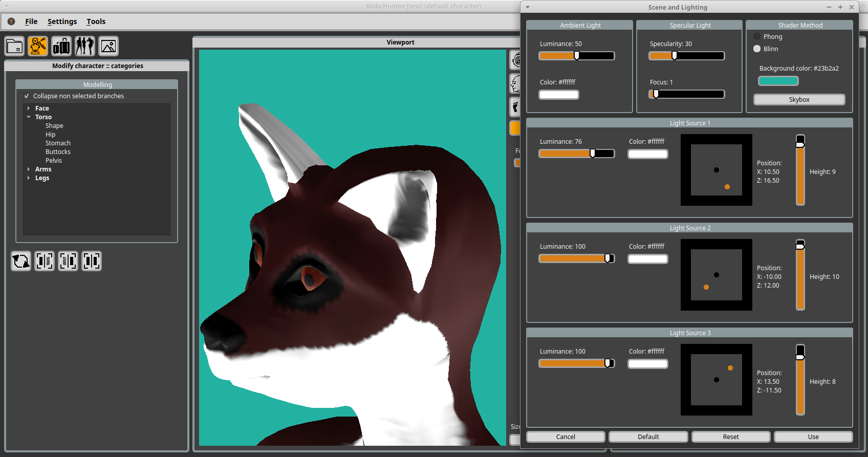This screenshot has height=457, width=868.
Task: Select Stomach under the Torso branch
Action: pyautogui.click(x=58, y=143)
